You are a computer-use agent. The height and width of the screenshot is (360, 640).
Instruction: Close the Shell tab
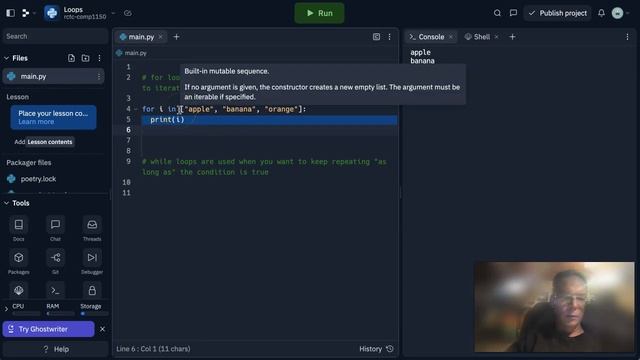pos(496,37)
